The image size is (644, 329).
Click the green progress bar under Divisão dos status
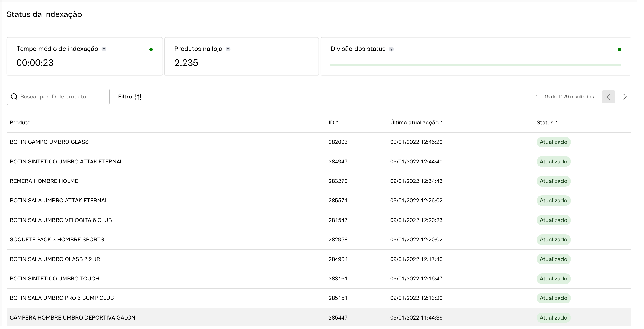[475, 65]
